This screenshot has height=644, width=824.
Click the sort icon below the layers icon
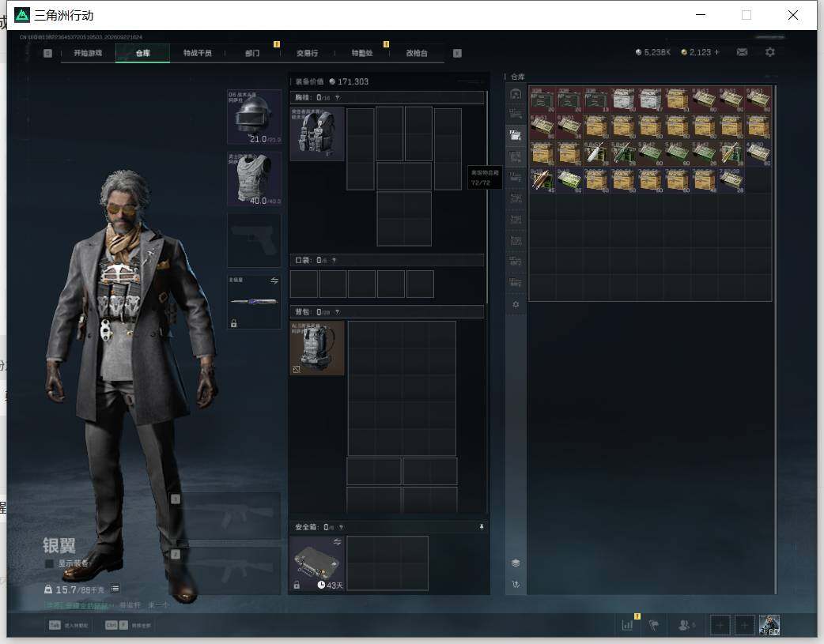(516, 585)
